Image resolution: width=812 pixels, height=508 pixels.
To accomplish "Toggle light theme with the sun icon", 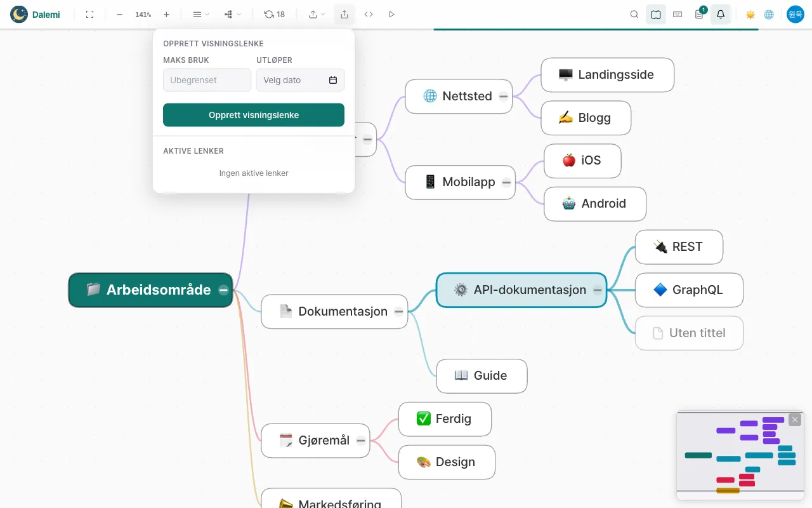I will tap(750, 14).
